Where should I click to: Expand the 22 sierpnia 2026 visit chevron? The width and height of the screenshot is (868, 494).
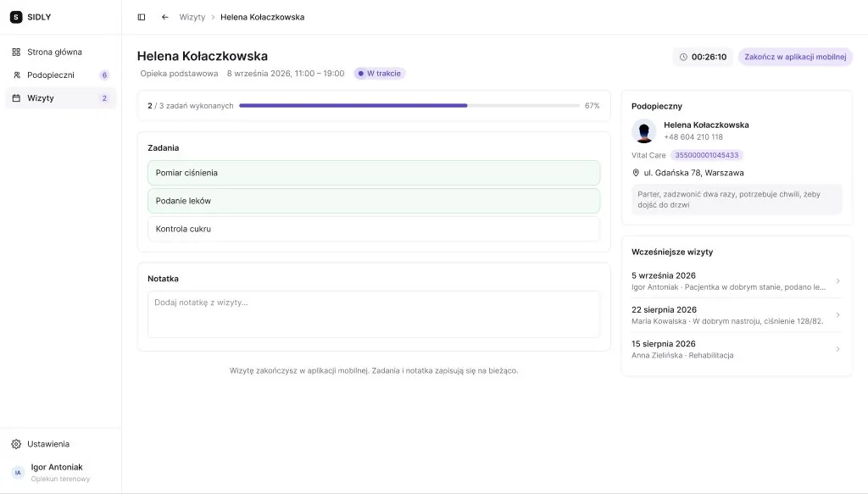(x=837, y=315)
